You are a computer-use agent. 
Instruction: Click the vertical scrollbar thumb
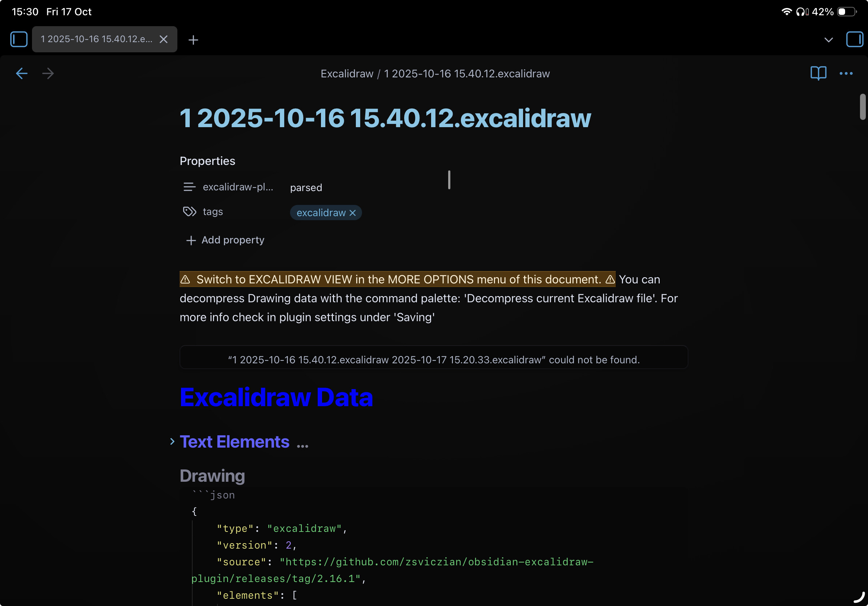tap(862, 107)
